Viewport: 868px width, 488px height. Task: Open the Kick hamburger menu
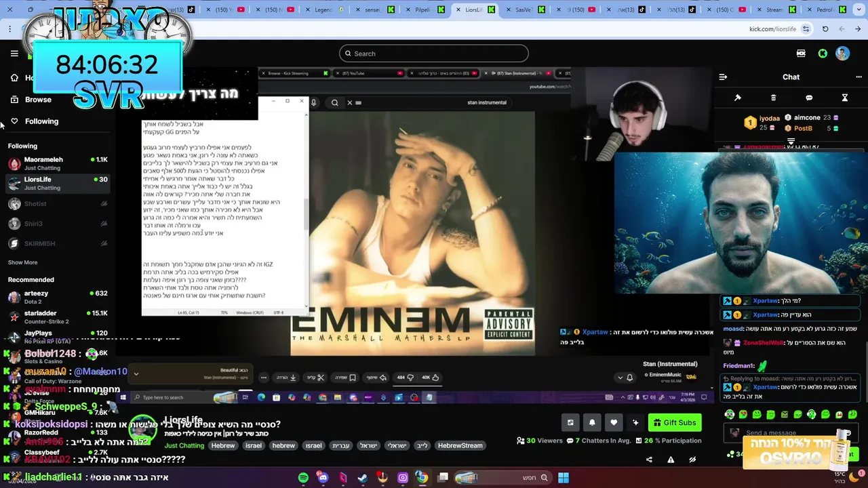coord(14,54)
